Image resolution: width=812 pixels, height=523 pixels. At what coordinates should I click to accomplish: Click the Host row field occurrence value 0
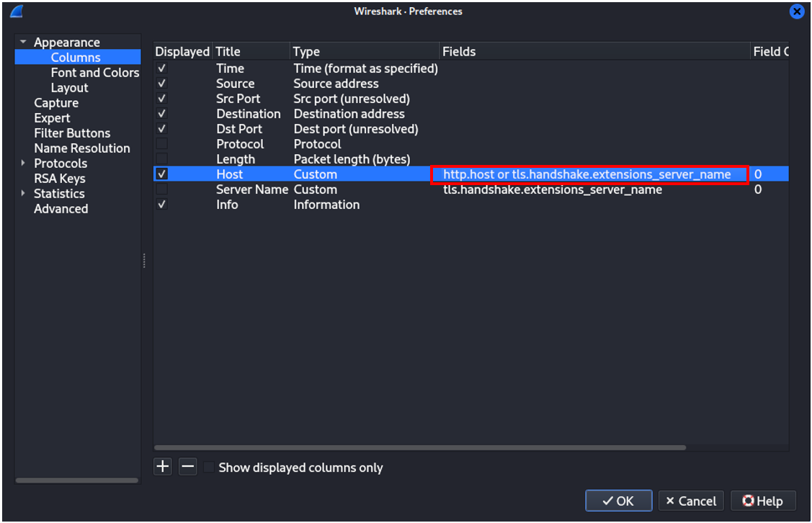point(758,174)
